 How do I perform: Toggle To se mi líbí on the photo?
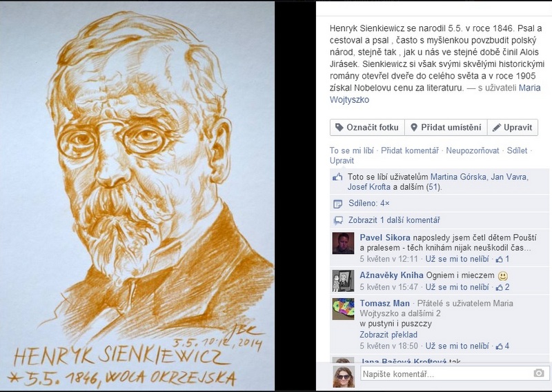tap(351, 150)
